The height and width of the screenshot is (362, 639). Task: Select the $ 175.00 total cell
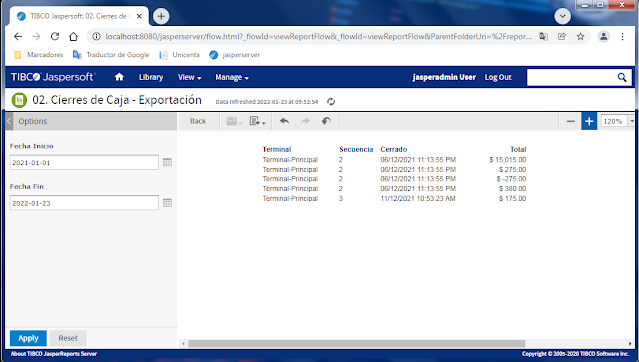pos(512,199)
